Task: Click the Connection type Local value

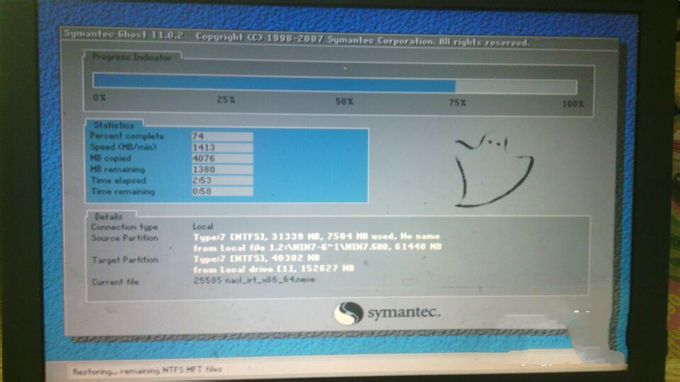Action: (x=203, y=226)
